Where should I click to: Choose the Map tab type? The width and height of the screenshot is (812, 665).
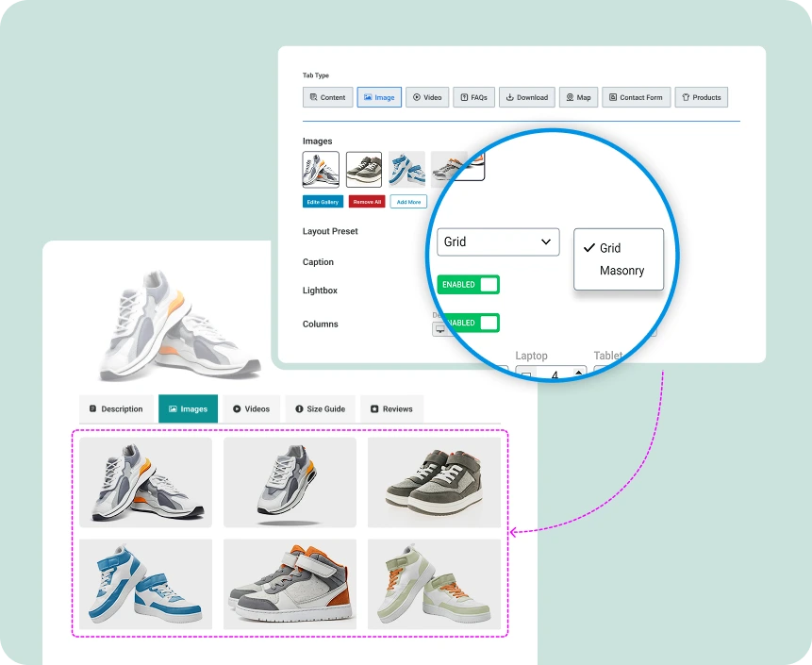[578, 97]
